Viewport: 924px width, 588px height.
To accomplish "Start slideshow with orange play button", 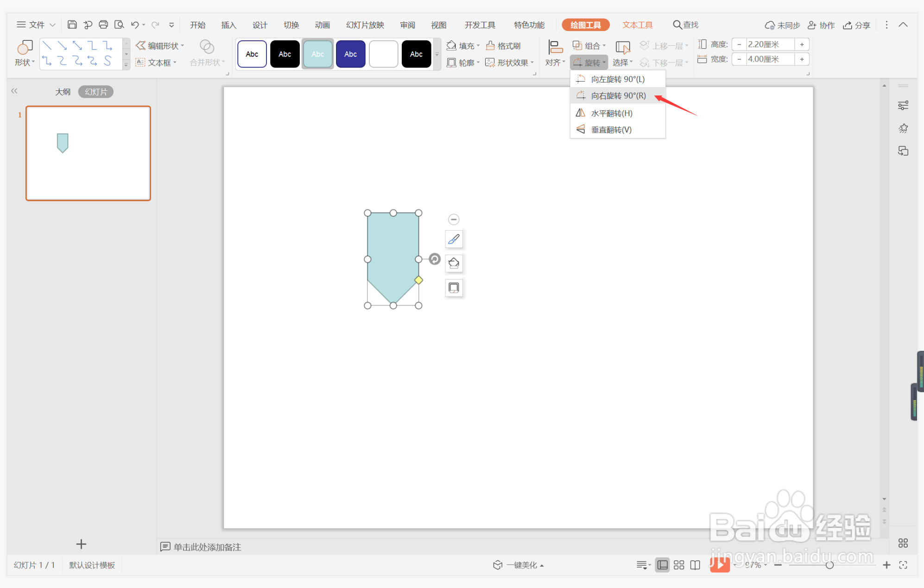I will coord(719,564).
